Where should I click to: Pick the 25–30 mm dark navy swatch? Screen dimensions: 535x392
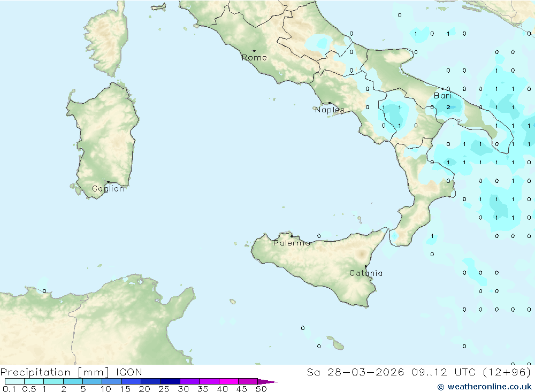coord(170,381)
